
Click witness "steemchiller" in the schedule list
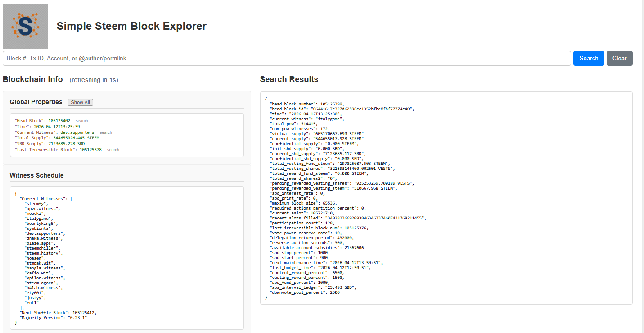click(42, 248)
